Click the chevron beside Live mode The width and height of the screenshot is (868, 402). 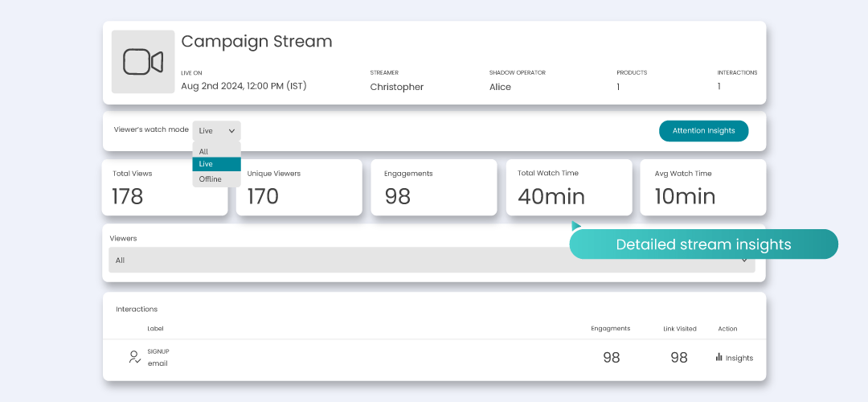[231, 130]
